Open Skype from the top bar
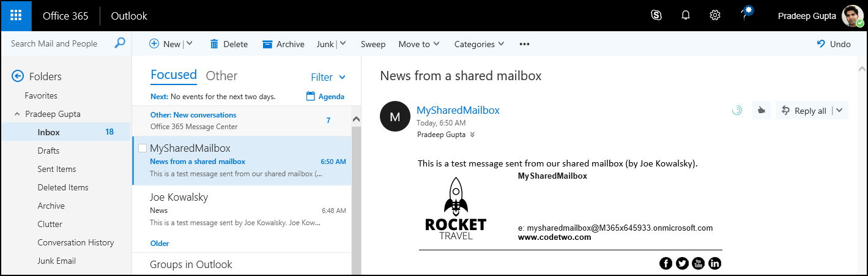Image resolution: width=868 pixels, height=276 pixels. (656, 16)
